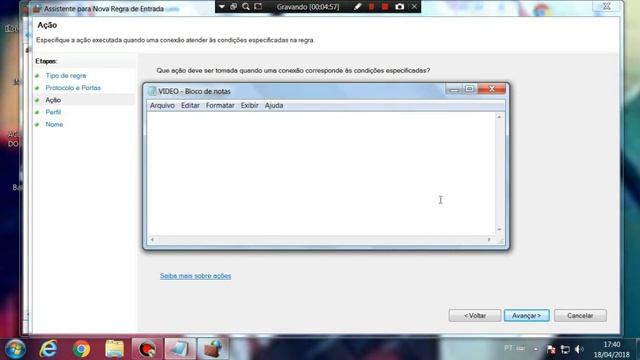The image size is (640, 360).
Task: Go to the Nome step
Action: pos(54,124)
